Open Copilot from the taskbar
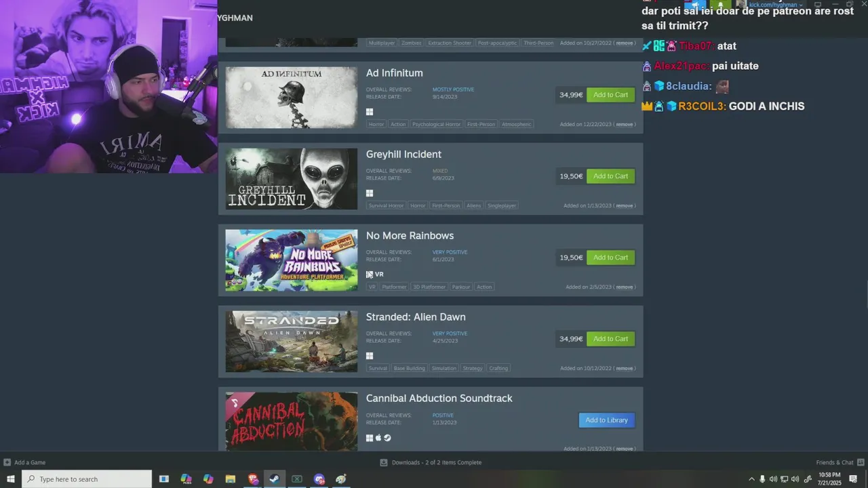868x488 pixels. 208,479
